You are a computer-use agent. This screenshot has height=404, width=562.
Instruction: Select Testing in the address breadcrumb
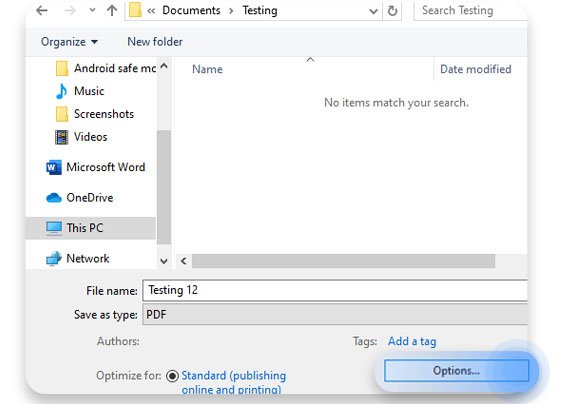pos(260,10)
